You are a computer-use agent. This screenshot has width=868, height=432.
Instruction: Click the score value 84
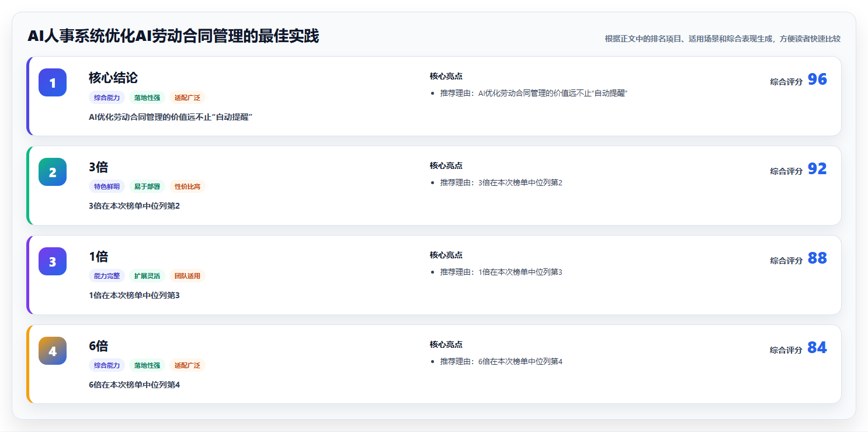817,348
